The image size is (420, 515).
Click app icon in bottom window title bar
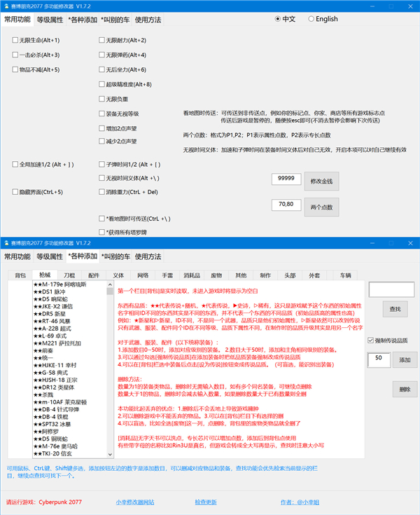pos(6,243)
